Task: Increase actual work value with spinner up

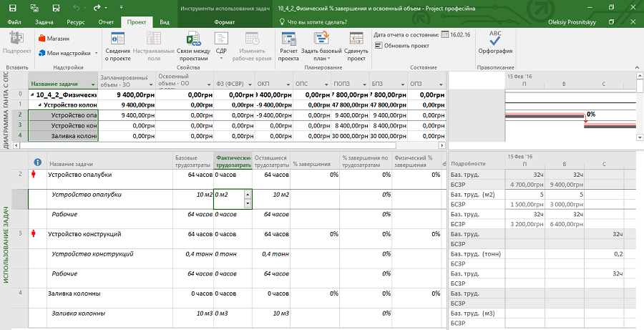Action: click(248, 194)
